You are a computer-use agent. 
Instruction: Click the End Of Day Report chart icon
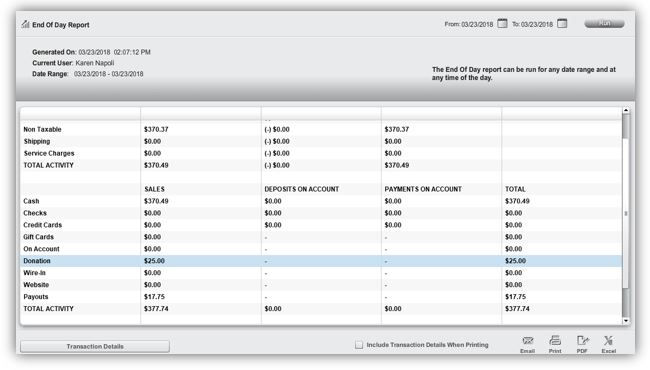point(26,24)
